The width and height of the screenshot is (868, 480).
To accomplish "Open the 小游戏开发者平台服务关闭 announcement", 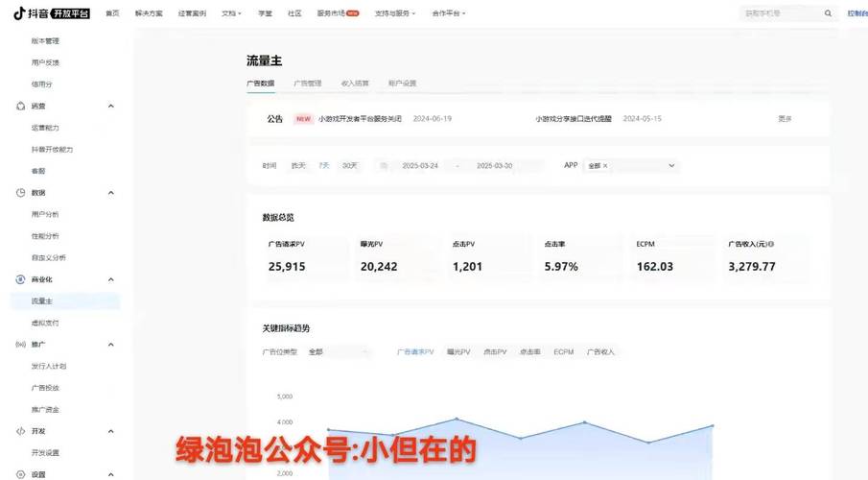I will click(x=360, y=119).
